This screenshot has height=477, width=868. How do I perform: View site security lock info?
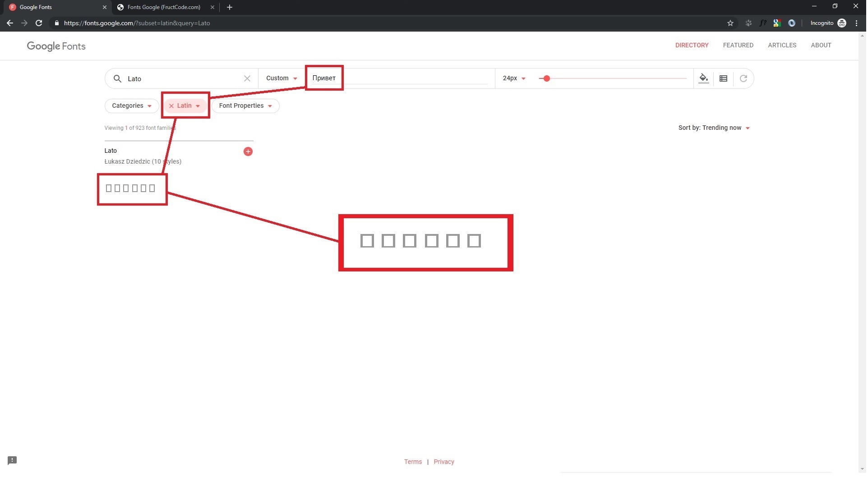click(x=57, y=23)
